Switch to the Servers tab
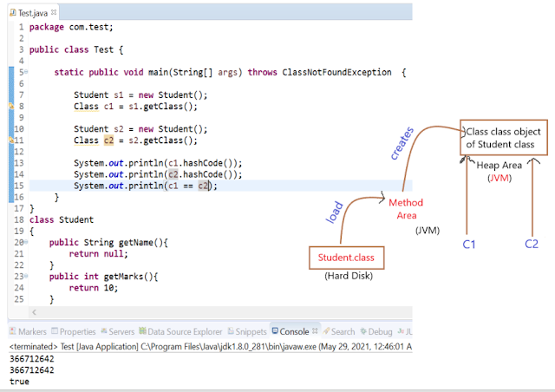The image size is (555, 392). [x=118, y=331]
